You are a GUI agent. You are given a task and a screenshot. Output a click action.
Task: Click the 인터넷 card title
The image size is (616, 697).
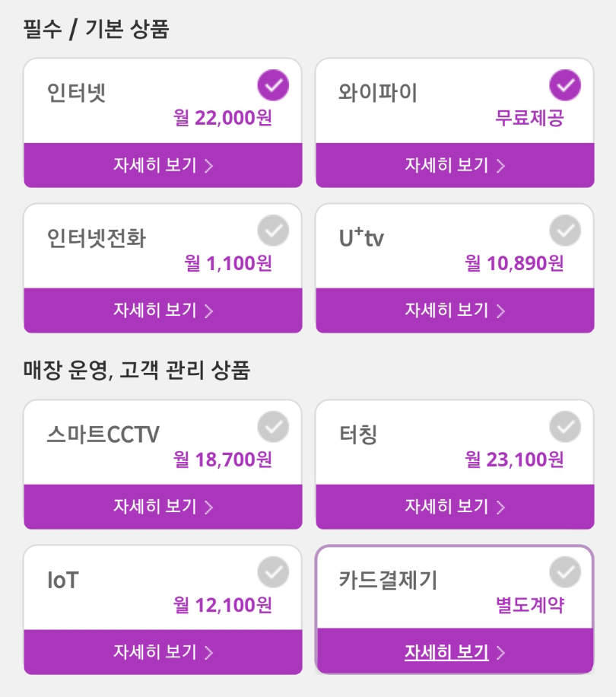click(x=77, y=93)
